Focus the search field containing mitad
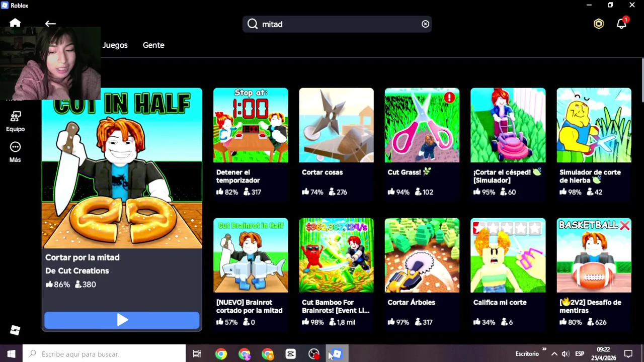 pos(337,24)
